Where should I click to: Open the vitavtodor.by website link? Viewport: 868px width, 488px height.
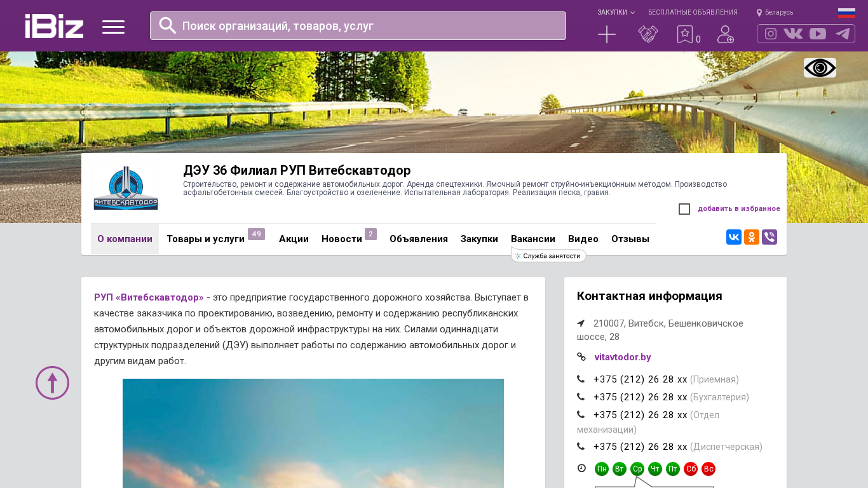(623, 357)
